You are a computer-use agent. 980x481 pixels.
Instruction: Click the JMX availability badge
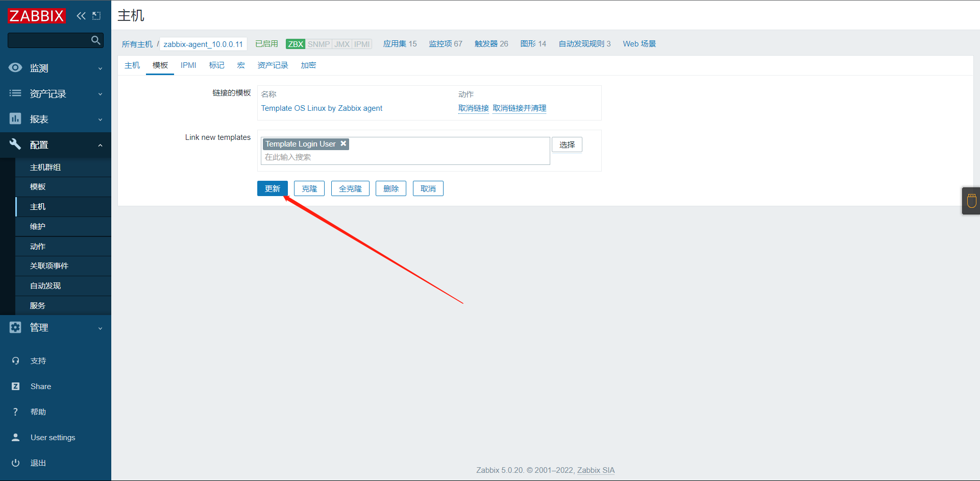point(342,44)
